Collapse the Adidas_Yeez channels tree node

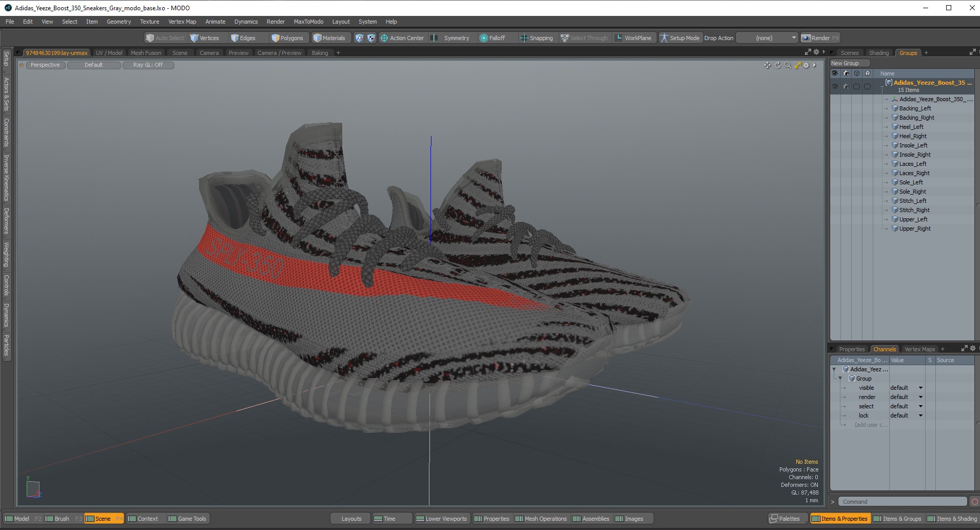click(834, 369)
